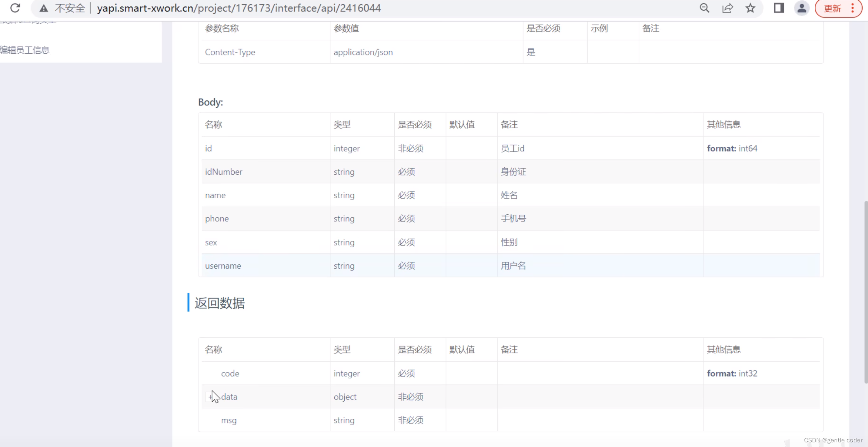Viewport: 868px width, 447px height.
Task: Click the code row in response table
Action: click(230, 373)
